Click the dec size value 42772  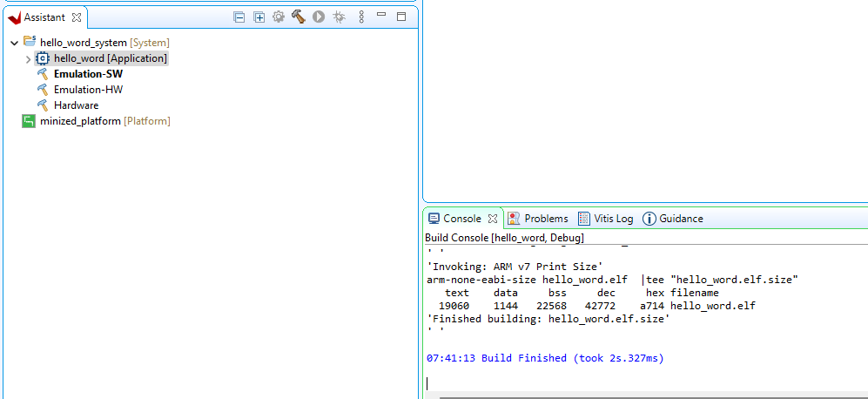click(600, 306)
